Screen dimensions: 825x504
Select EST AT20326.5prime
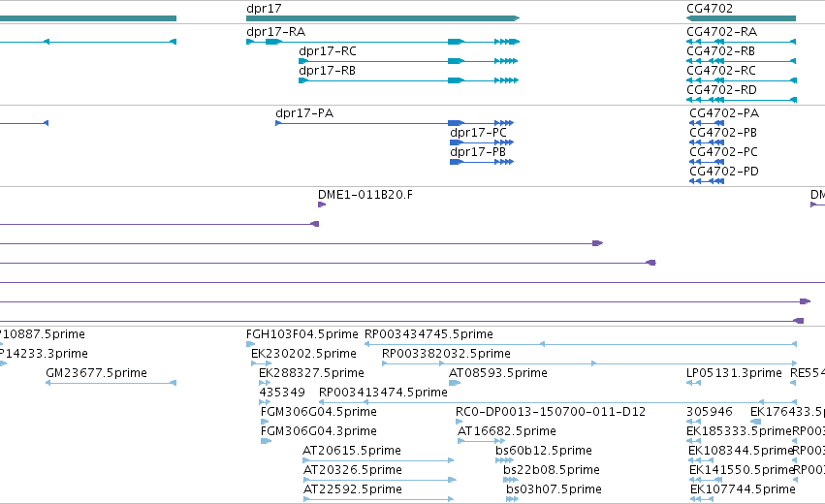pos(353,470)
